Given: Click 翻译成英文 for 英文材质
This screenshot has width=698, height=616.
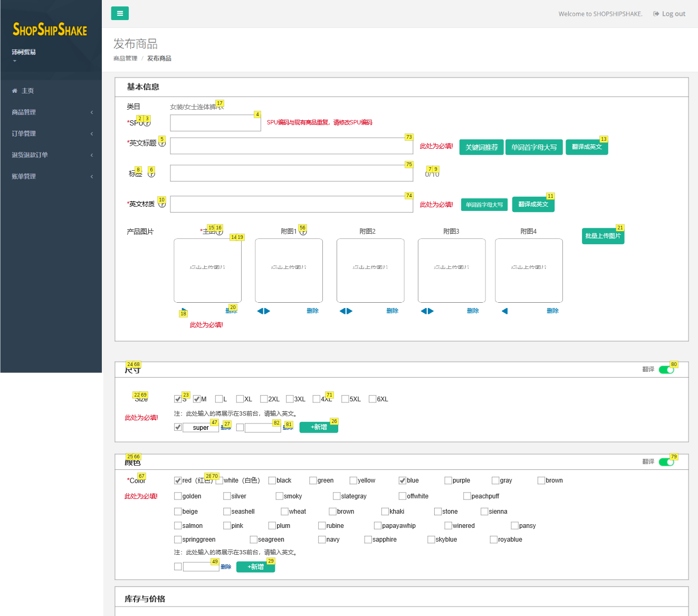Looking at the screenshot, I should tap(533, 204).
